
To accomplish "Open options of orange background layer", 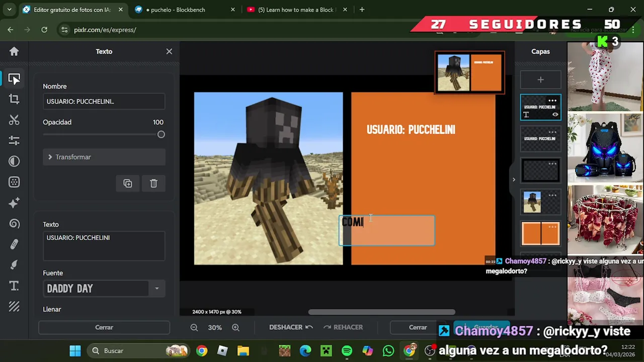I will coord(552,227).
